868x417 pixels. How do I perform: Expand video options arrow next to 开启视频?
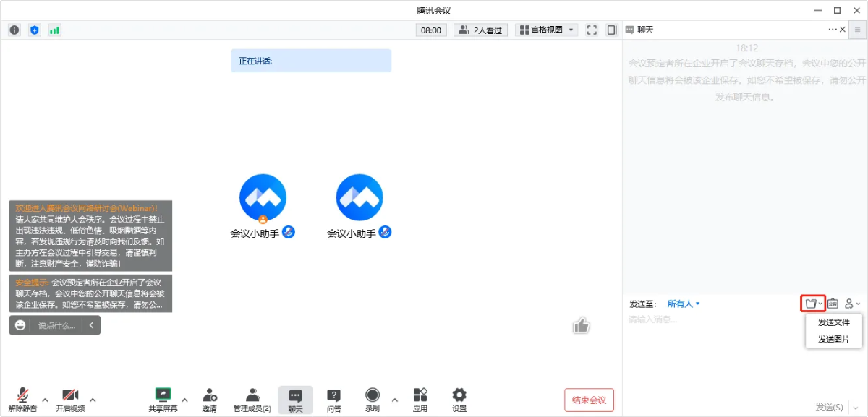tap(92, 399)
